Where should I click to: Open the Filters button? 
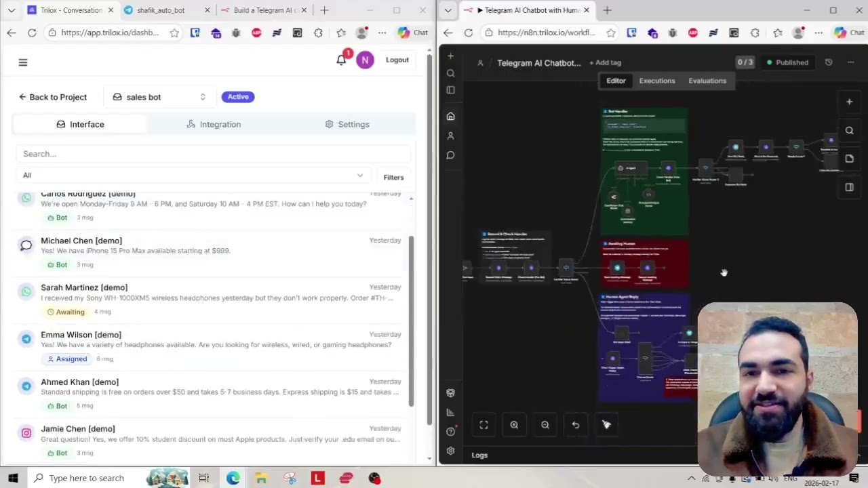393,178
